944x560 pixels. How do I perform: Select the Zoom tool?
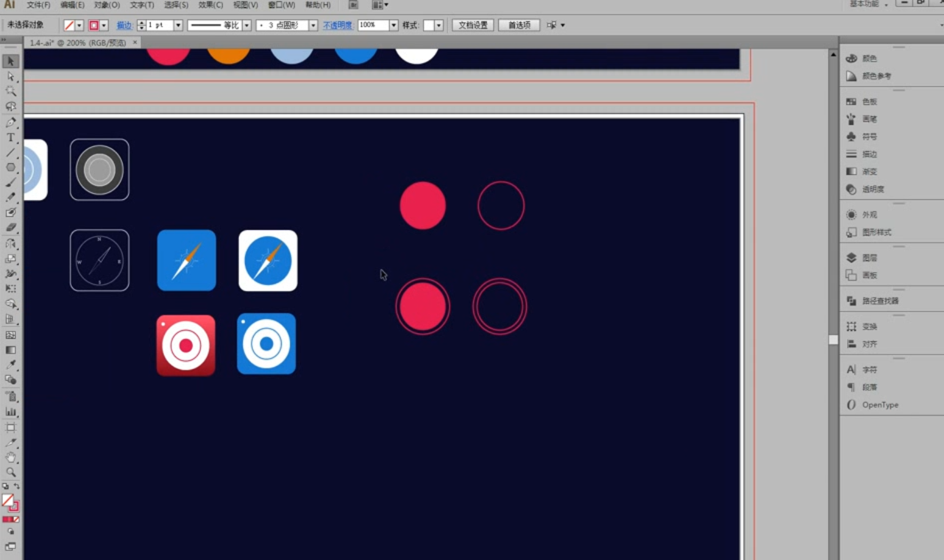(10, 472)
